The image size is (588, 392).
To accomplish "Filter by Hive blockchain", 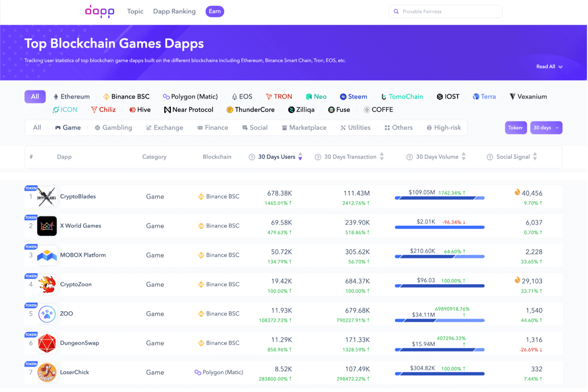I will tap(140, 110).
